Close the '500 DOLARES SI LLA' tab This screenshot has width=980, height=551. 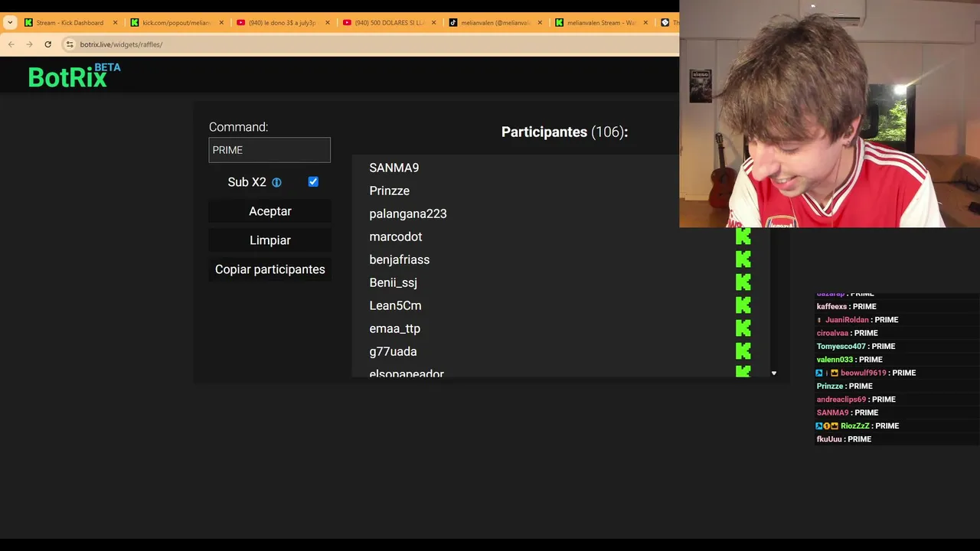[x=433, y=23]
